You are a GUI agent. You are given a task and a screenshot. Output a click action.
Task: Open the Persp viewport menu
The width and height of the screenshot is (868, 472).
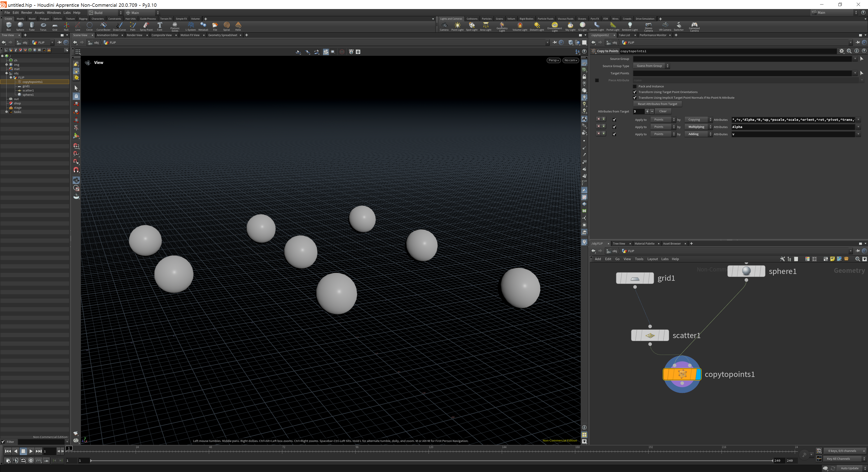click(x=553, y=60)
